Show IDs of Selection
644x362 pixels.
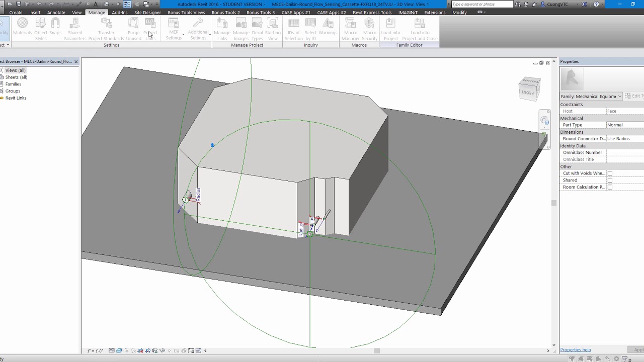click(294, 29)
